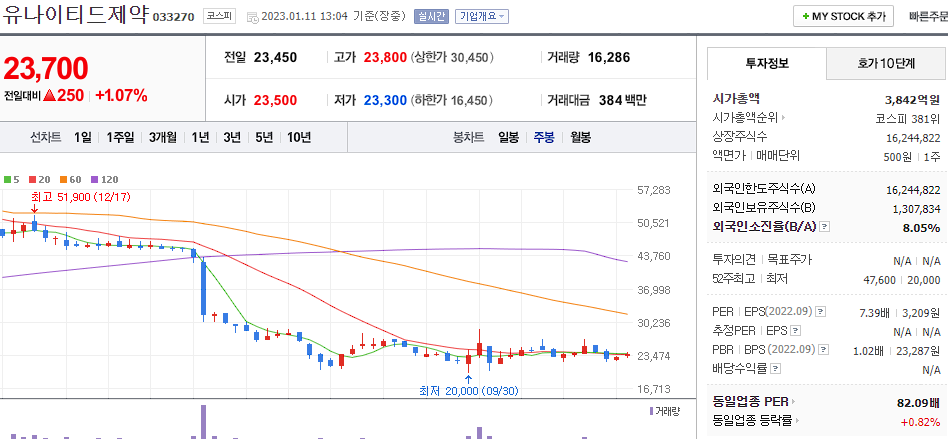948x439 pixels.
Task: Click the 상한가 30,450 text
Action: 453,57
